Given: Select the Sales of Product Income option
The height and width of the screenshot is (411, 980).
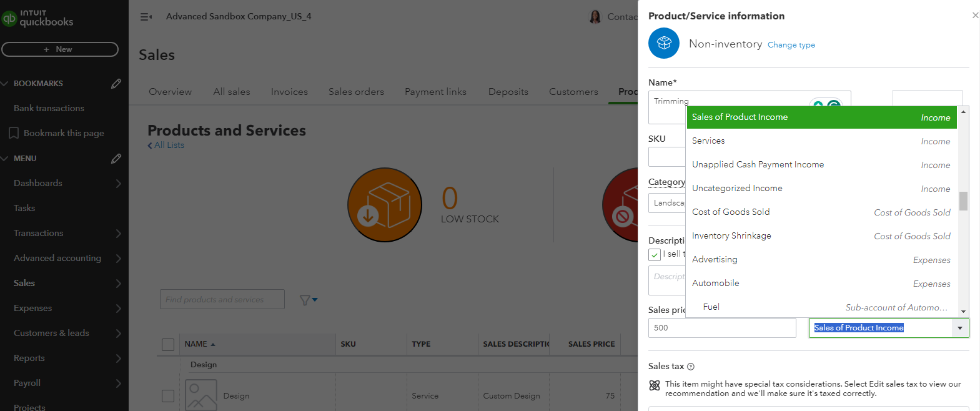Looking at the screenshot, I should 821,117.
